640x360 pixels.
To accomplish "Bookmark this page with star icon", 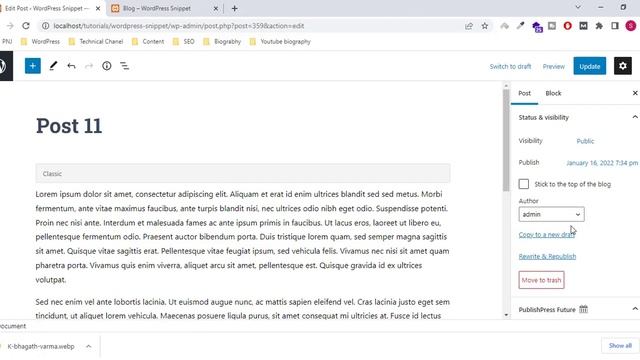I will pos(484,26).
